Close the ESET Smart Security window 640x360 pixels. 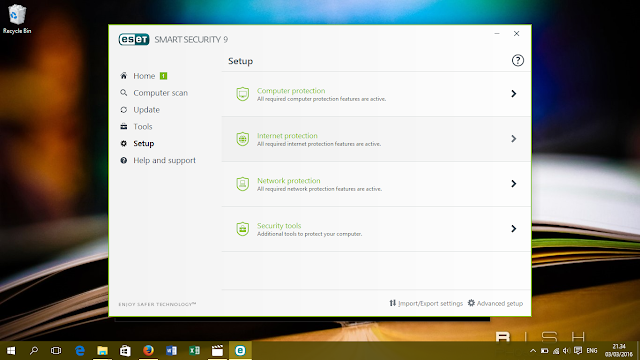coord(516,33)
